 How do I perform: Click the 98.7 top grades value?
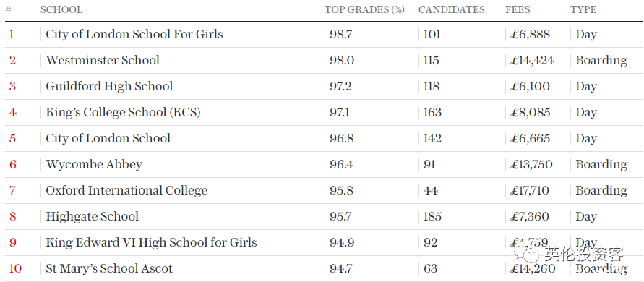tap(341, 35)
